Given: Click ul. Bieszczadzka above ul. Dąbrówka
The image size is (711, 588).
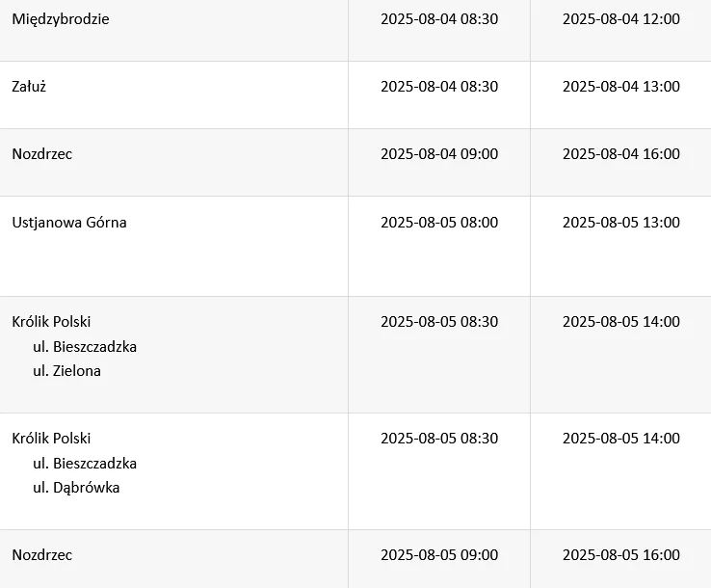Looking at the screenshot, I should [x=85, y=464].
